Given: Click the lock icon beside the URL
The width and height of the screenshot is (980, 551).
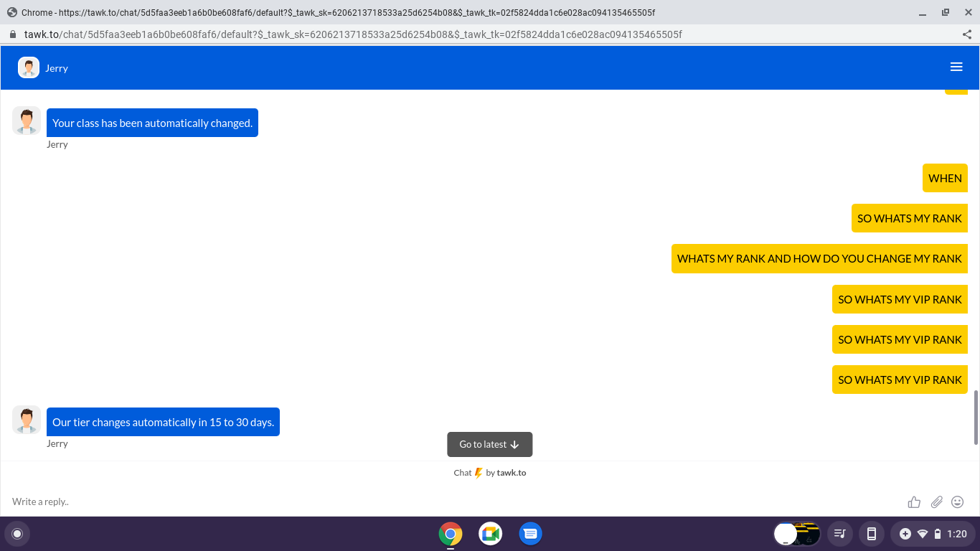Looking at the screenshot, I should (x=12, y=34).
